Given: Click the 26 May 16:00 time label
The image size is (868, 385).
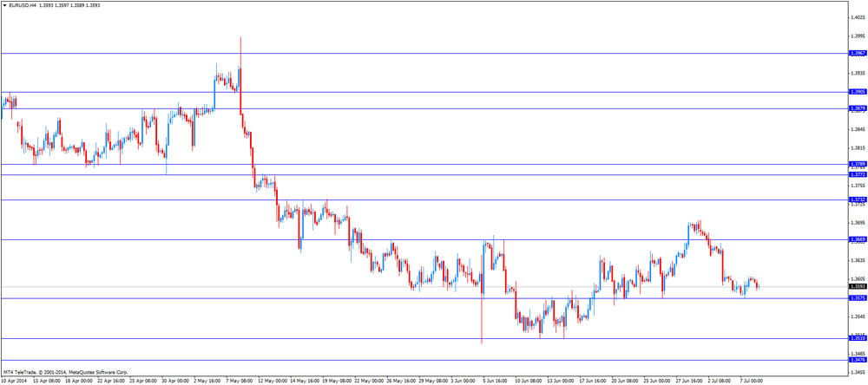Looking at the screenshot, I should [401, 382].
